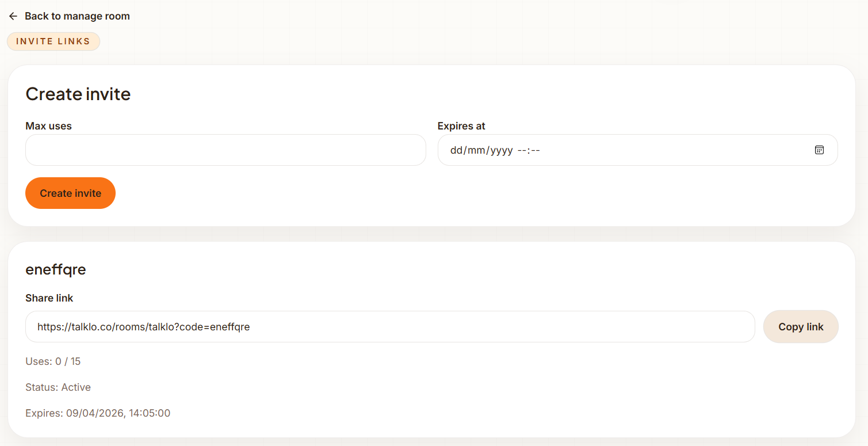Click the share link URL field
Image resolution: width=868 pixels, height=446 pixels.
click(389, 327)
